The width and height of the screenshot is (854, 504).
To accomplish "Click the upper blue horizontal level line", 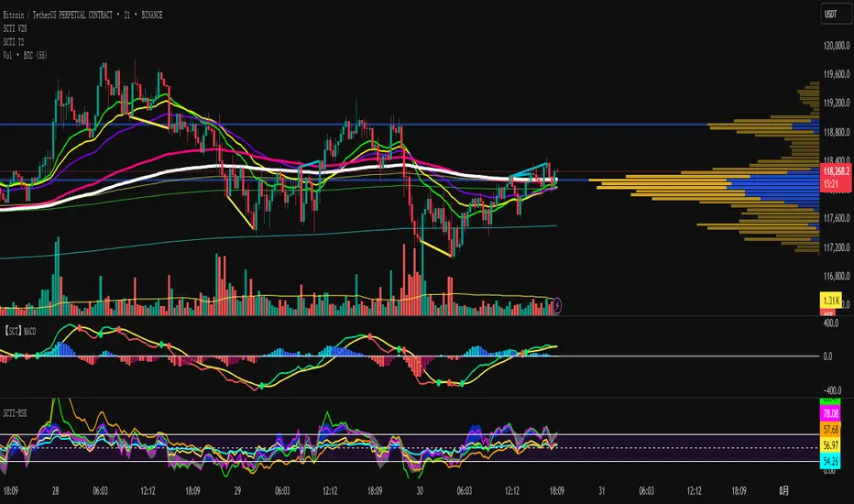I will pyautogui.click(x=409, y=125).
